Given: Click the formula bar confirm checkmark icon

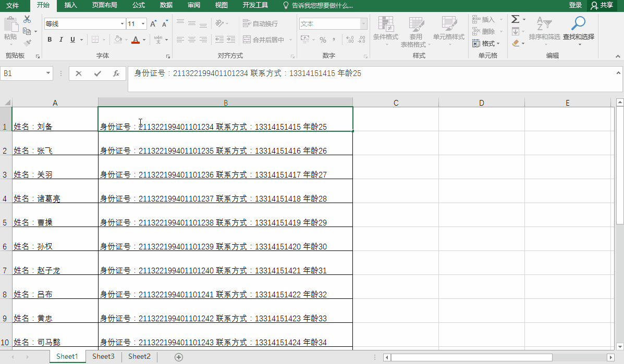Looking at the screenshot, I should click(97, 73).
